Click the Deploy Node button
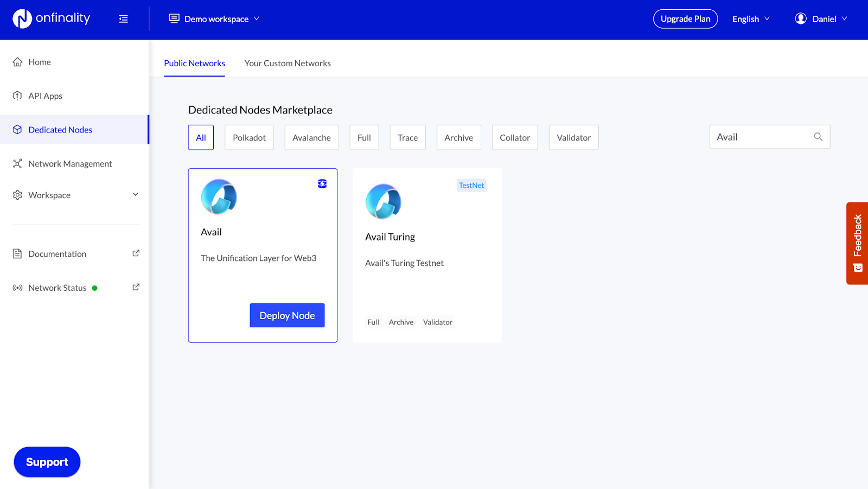Image resolution: width=868 pixels, height=489 pixels. [287, 315]
